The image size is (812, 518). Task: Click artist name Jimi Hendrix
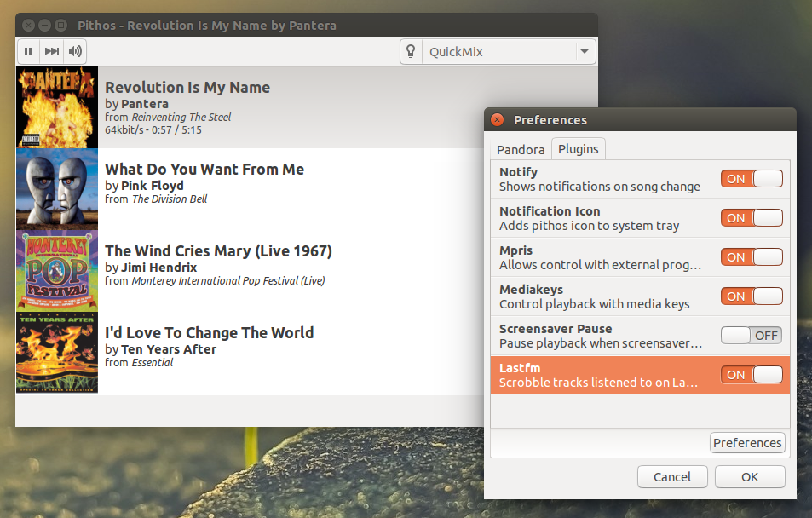159,268
